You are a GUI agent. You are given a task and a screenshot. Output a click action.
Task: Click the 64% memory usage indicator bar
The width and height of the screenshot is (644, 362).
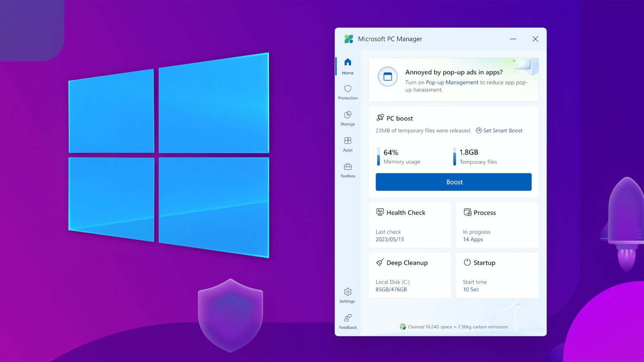(379, 156)
